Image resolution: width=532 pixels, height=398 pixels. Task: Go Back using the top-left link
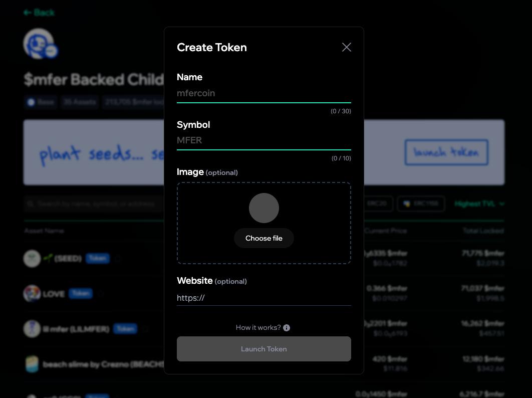pyautogui.click(x=39, y=13)
